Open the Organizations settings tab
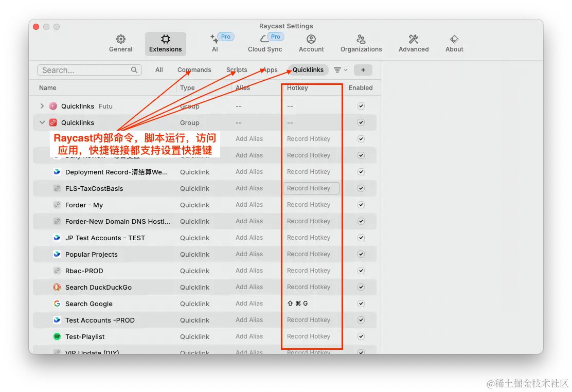 pyautogui.click(x=361, y=44)
